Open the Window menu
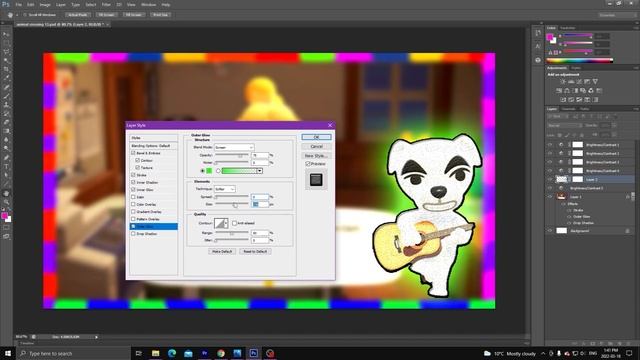640x360 pixels. click(x=148, y=4)
